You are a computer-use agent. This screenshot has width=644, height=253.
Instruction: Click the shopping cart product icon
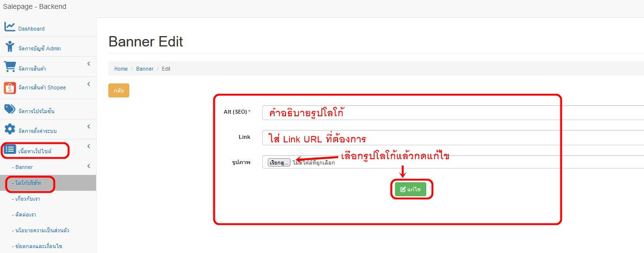10,67
